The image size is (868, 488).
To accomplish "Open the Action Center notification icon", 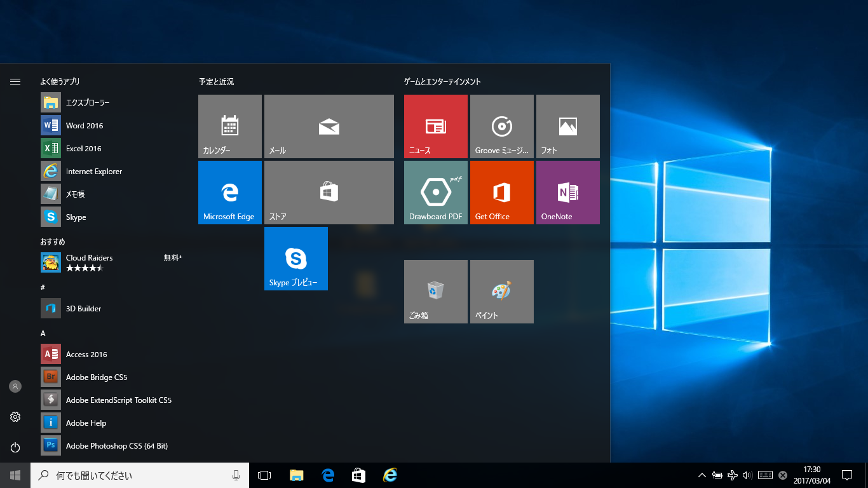I will (x=847, y=475).
